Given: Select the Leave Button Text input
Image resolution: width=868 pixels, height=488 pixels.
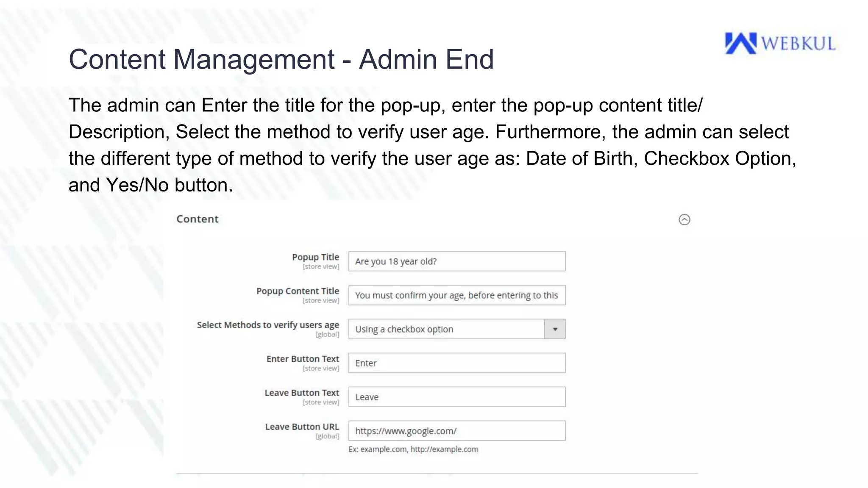Looking at the screenshot, I should pos(457,397).
